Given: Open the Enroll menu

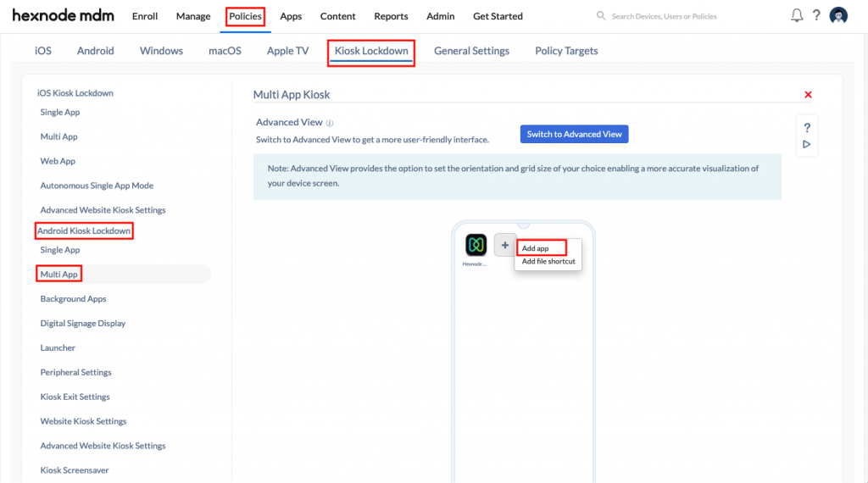Looking at the screenshot, I should [145, 16].
